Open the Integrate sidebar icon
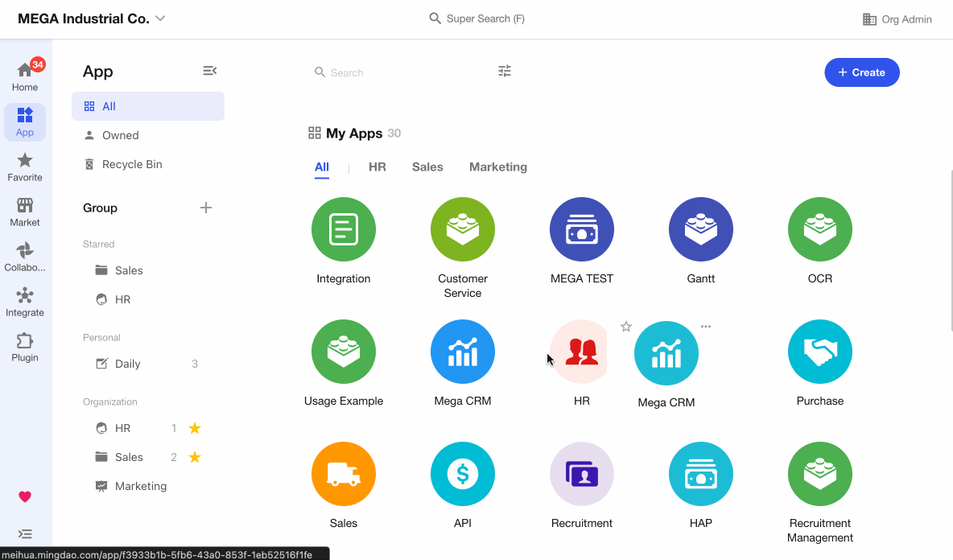 [x=24, y=303]
